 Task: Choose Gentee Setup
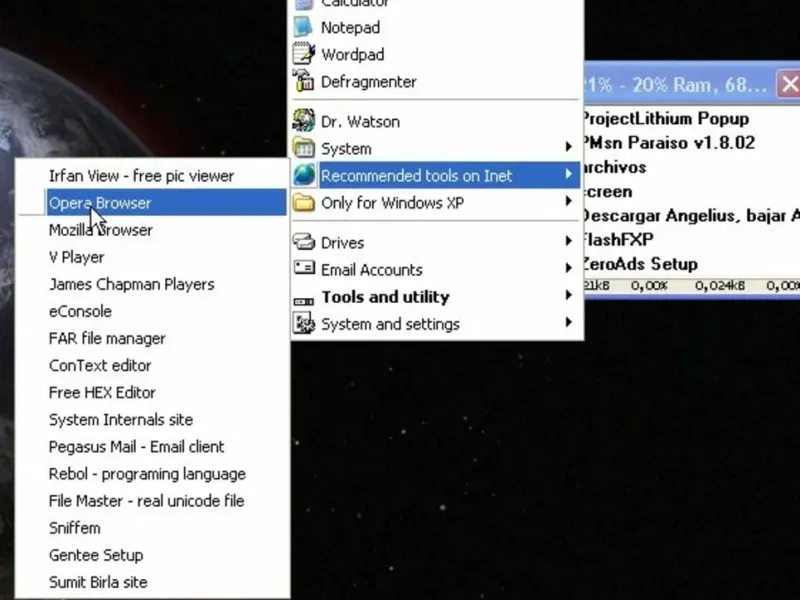[153, 555]
